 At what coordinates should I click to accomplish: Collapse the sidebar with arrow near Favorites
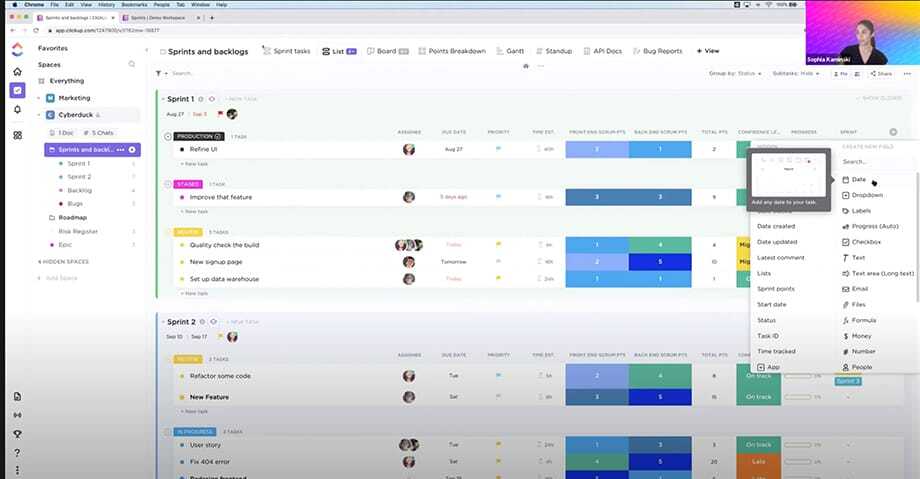(x=147, y=51)
